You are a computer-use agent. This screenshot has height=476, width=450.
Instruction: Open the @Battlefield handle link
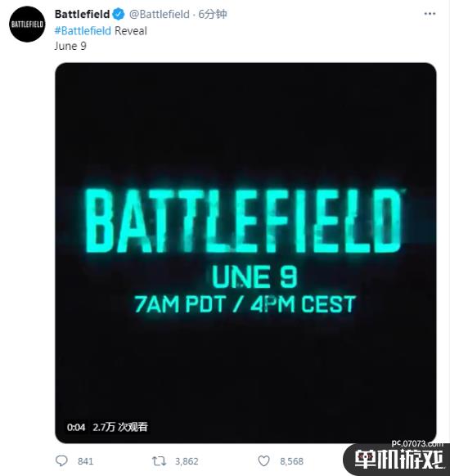pyautogui.click(x=159, y=14)
